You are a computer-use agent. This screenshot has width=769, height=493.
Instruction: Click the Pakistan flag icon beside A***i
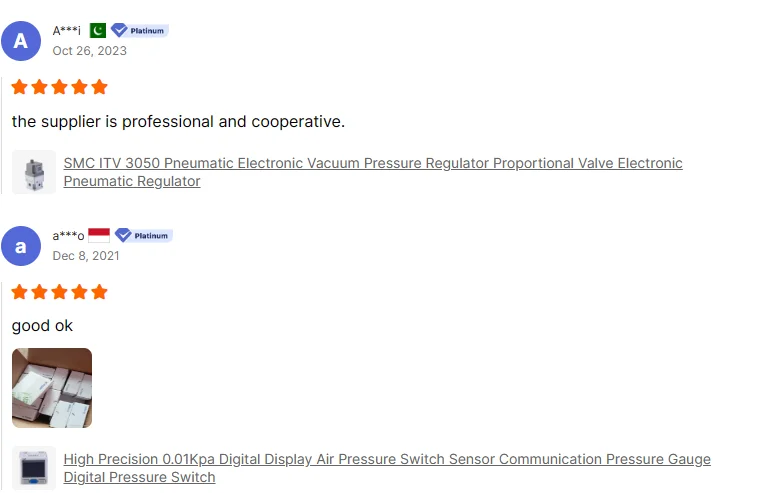click(98, 30)
